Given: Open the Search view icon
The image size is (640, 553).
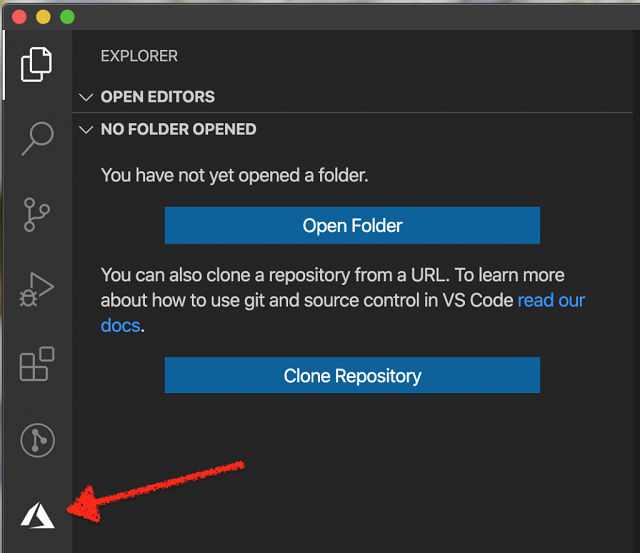Looking at the screenshot, I should pyautogui.click(x=37, y=138).
